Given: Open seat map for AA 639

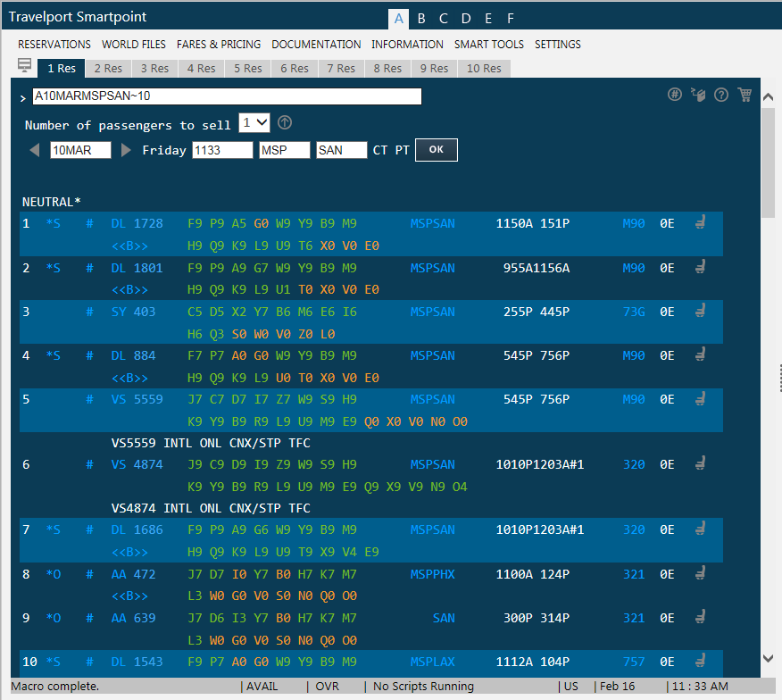Looking at the screenshot, I should point(700,617).
